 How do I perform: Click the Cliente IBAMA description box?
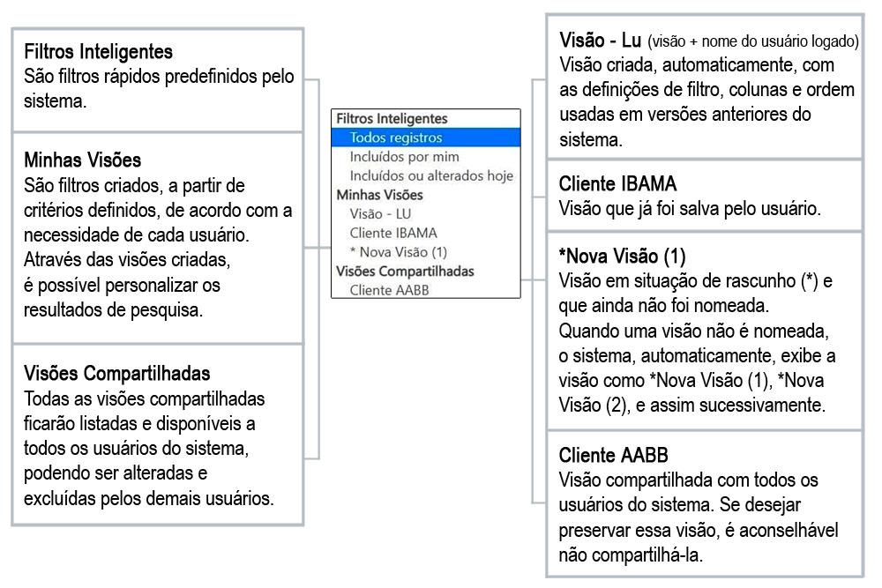click(x=705, y=196)
